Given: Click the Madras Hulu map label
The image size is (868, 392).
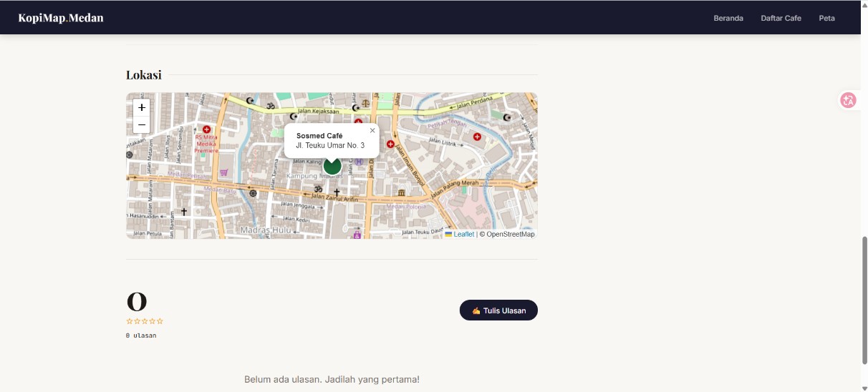Looking at the screenshot, I should coord(266,230).
